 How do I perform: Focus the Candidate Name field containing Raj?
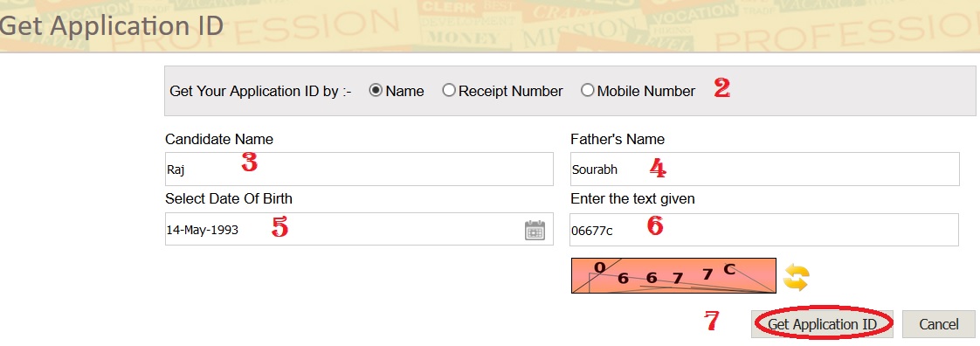point(359,169)
